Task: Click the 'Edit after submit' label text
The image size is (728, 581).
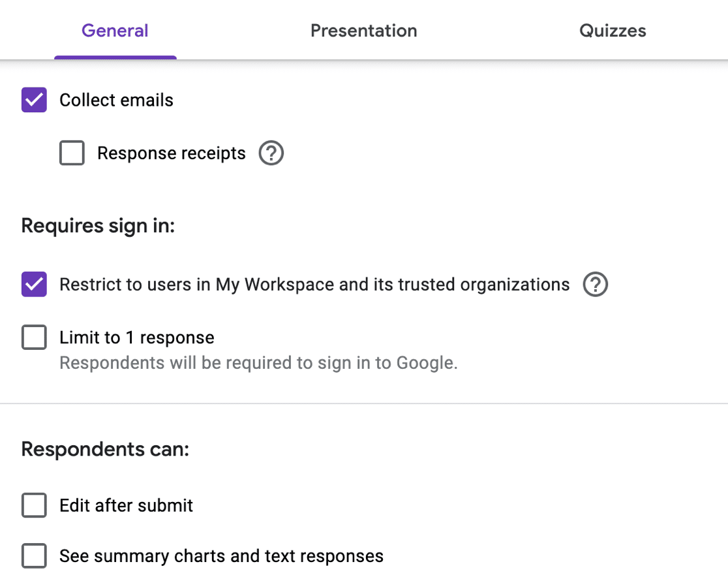Action: coord(126,505)
